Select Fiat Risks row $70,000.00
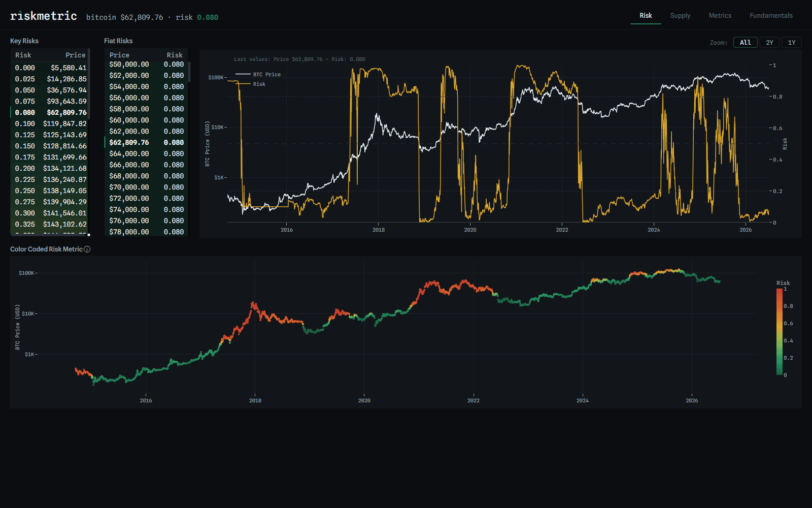Image resolution: width=812 pixels, height=508 pixels. 146,187
